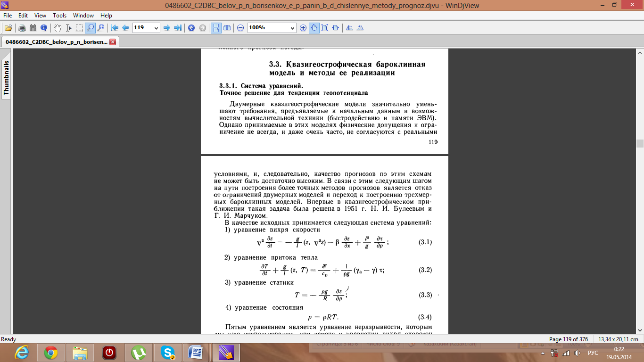Open Internet Explorer from taskbar
Image resolution: width=644 pixels, height=362 pixels.
pyautogui.click(x=22, y=353)
